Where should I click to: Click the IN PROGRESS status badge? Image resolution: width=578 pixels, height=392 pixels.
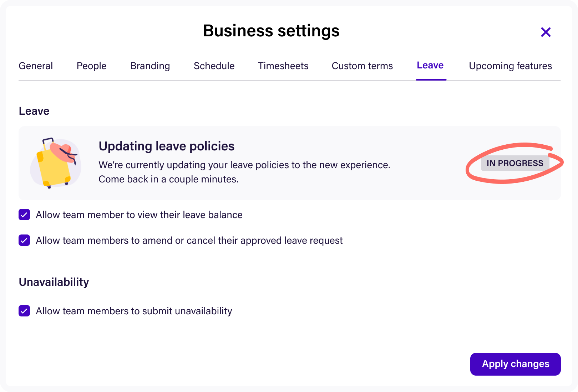(x=515, y=163)
